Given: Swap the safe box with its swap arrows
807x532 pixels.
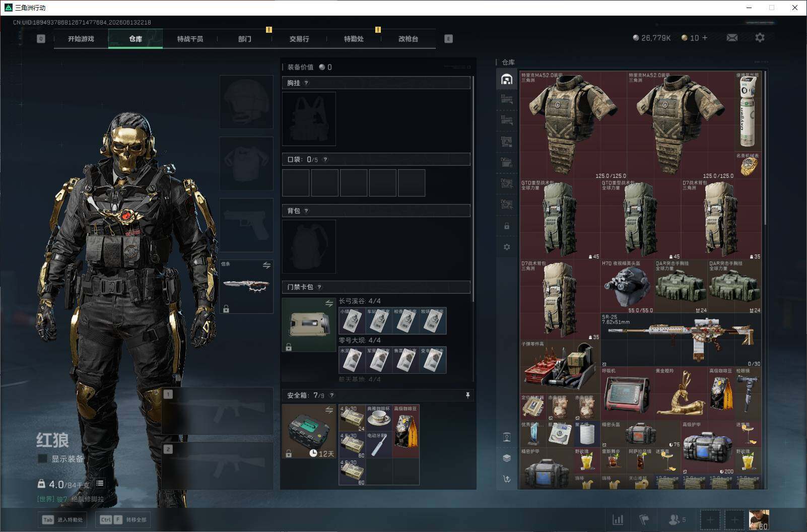Looking at the screenshot, I should (x=329, y=410).
